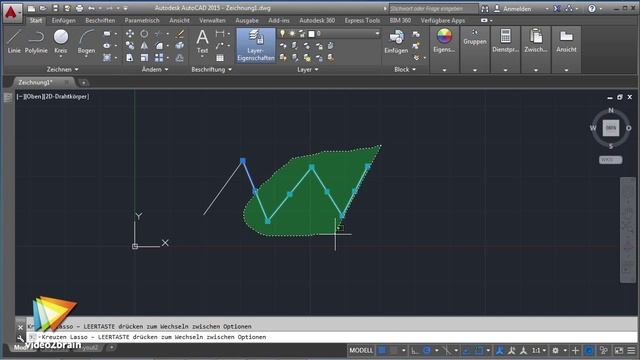
Task: Click the WKS coordinate system button
Action: [611, 160]
